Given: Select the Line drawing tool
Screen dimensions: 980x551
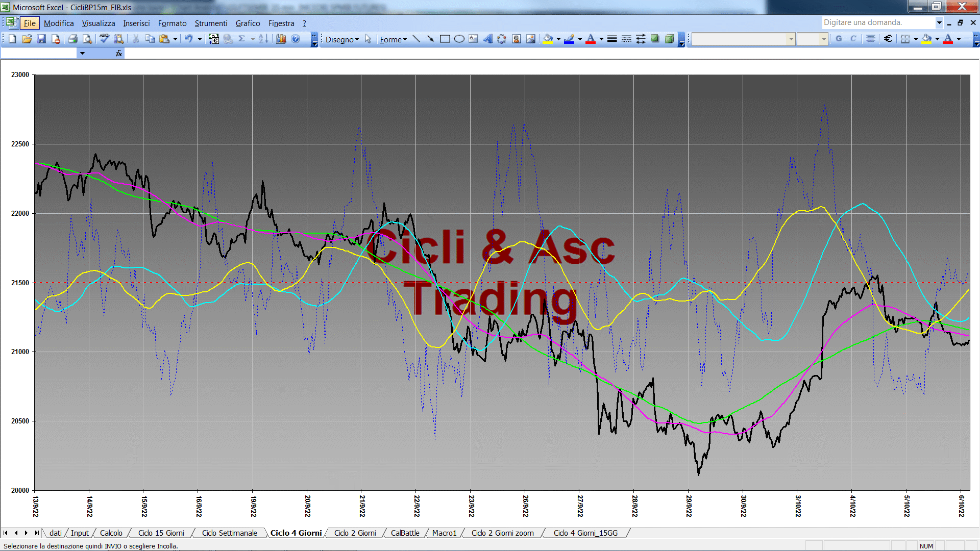Looking at the screenshot, I should [x=416, y=39].
